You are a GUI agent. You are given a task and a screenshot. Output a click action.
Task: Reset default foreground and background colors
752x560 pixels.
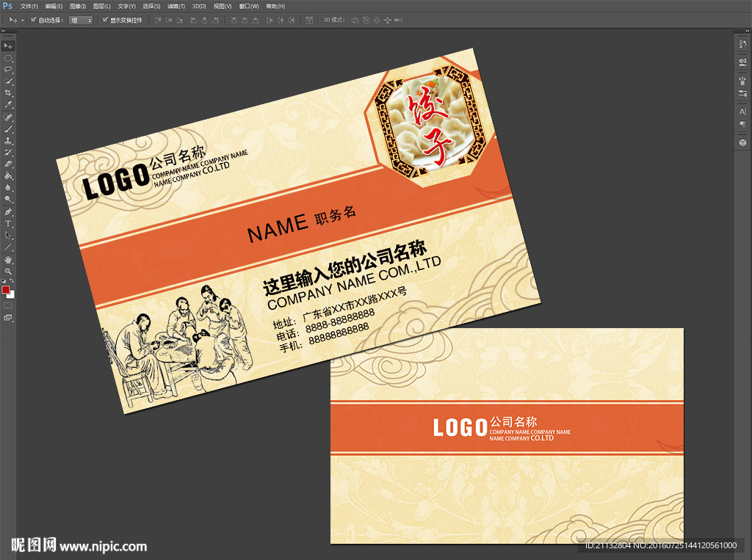pyautogui.click(x=4, y=281)
